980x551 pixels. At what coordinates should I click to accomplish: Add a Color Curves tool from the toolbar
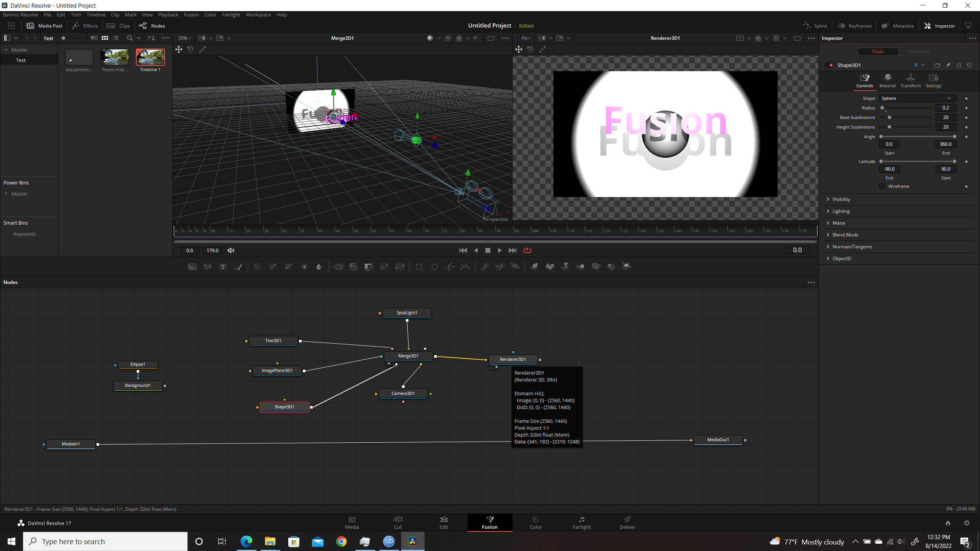pos(273,267)
